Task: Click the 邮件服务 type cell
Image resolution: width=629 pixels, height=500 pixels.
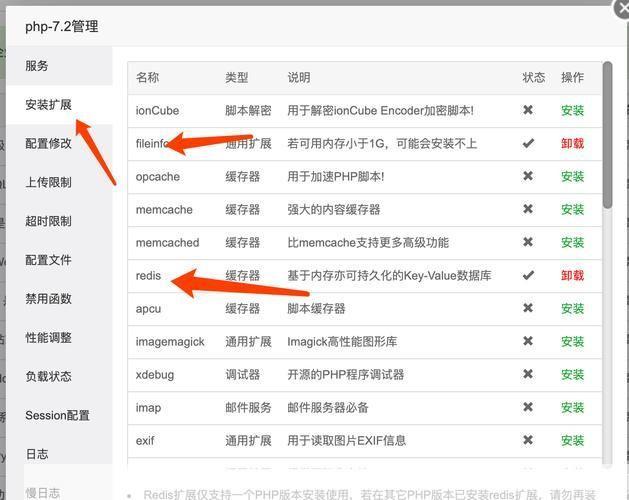Action: (x=248, y=408)
